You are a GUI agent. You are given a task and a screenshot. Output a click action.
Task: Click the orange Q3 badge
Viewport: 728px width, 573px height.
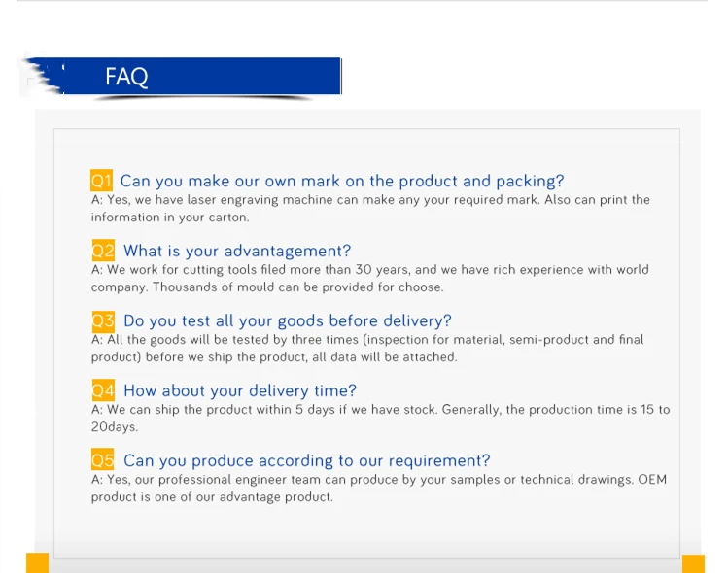[103, 320]
